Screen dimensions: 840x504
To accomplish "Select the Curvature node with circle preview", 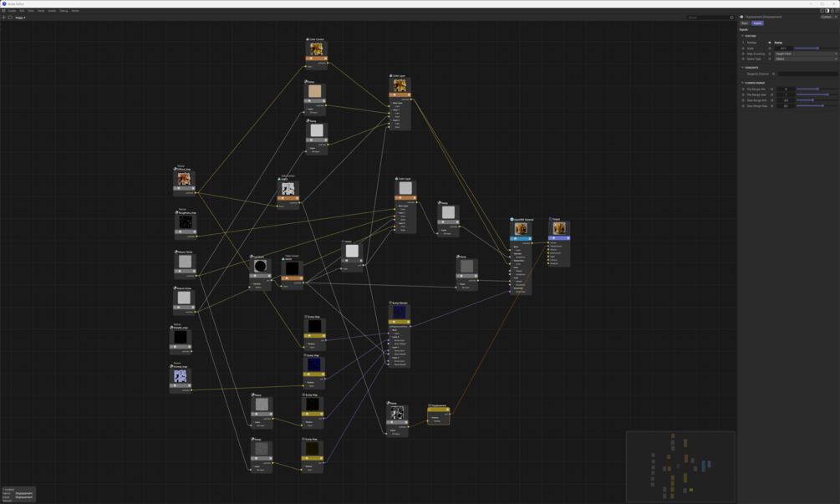I will pos(260,273).
